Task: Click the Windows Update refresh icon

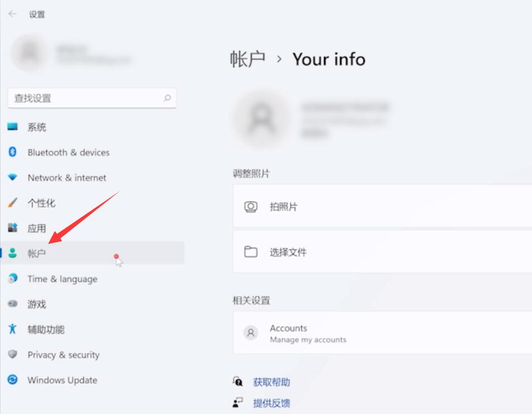Action: click(12, 379)
